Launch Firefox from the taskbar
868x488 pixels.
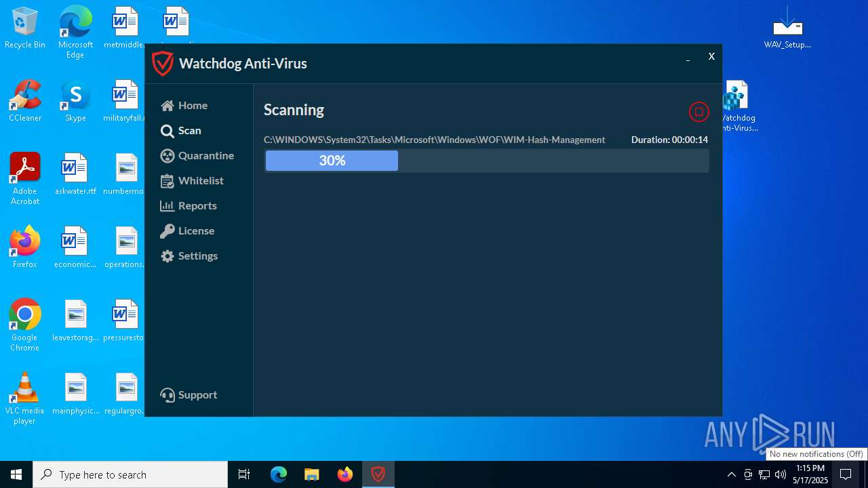(345, 474)
